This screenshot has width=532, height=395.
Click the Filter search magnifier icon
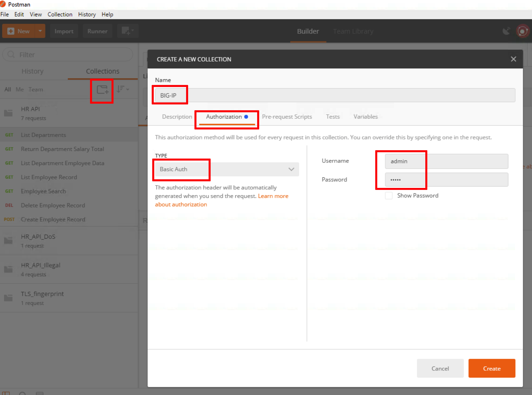11,54
